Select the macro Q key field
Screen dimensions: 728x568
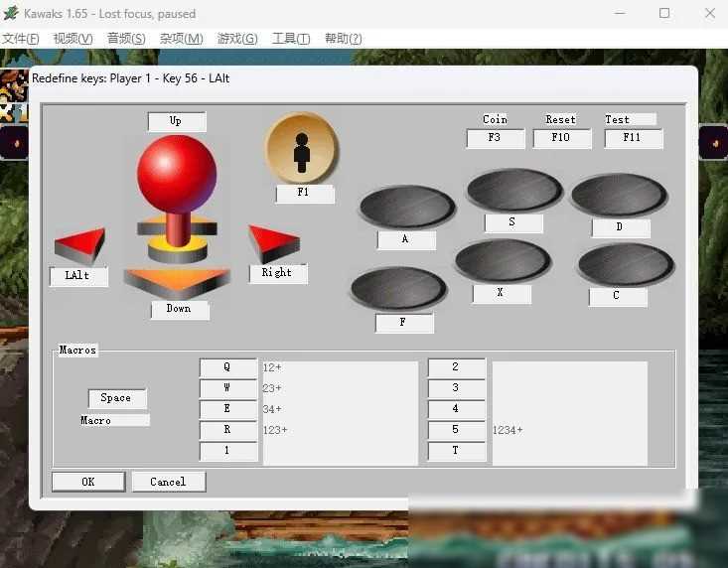tap(228, 367)
